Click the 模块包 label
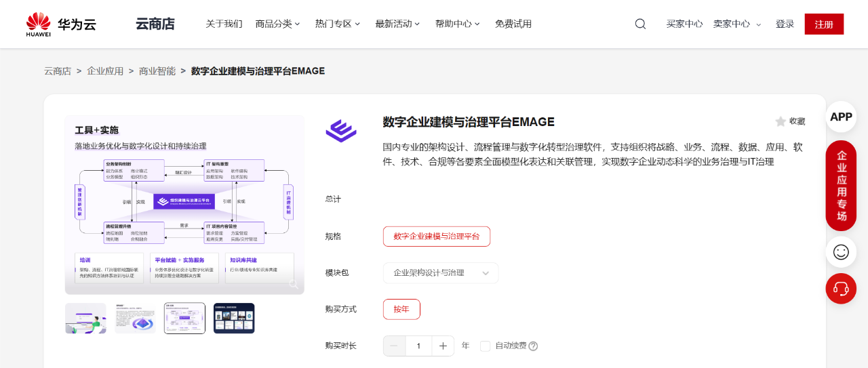 pyautogui.click(x=337, y=272)
